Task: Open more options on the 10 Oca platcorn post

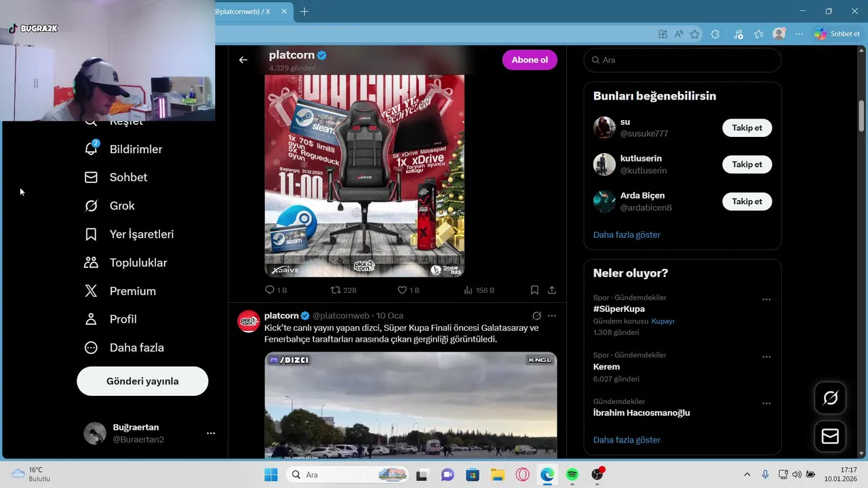Action: 552,316
